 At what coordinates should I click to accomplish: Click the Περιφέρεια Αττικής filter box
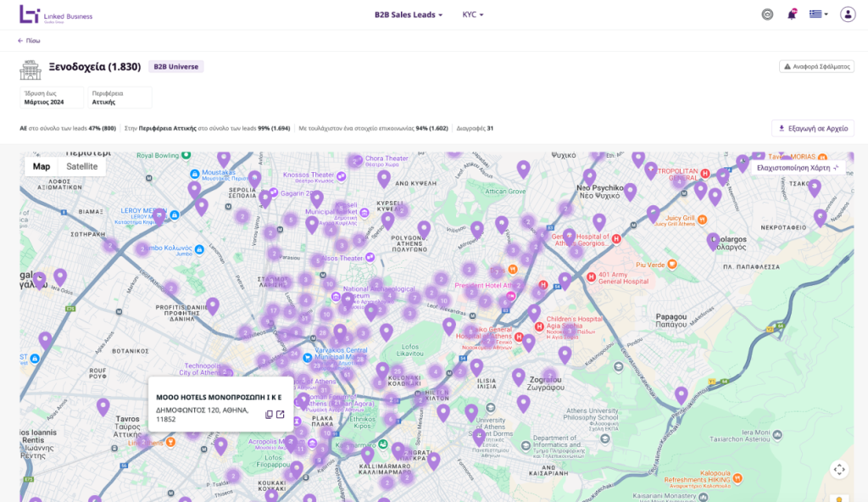click(x=120, y=97)
